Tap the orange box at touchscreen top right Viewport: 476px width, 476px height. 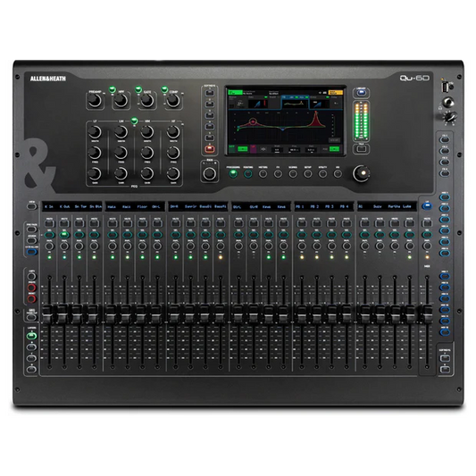pos(336,92)
